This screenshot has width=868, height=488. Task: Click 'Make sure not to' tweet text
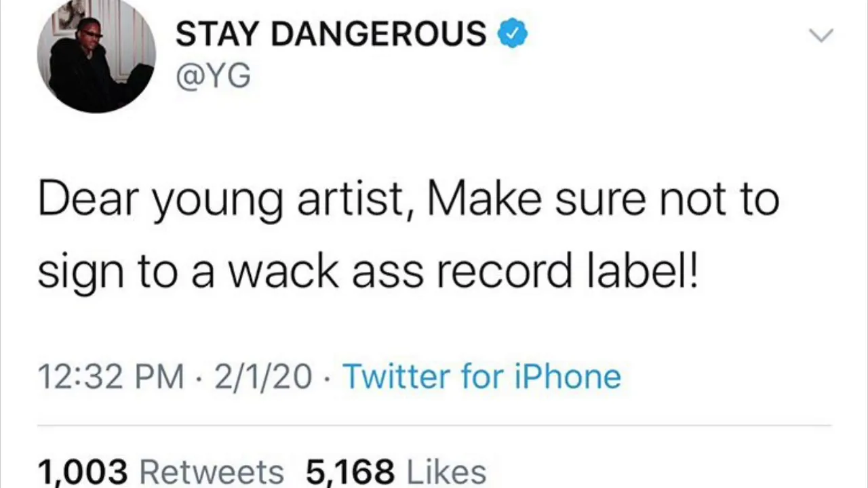(x=604, y=200)
